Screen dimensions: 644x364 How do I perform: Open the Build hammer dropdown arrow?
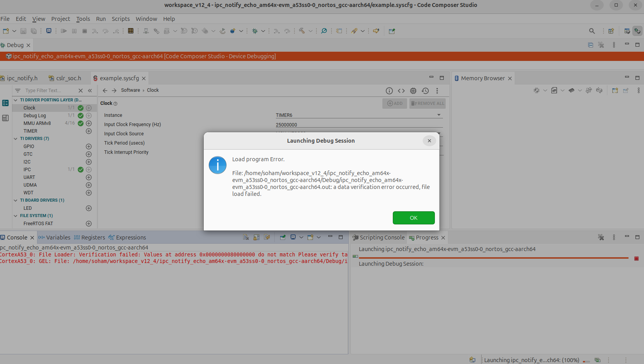pos(310,31)
